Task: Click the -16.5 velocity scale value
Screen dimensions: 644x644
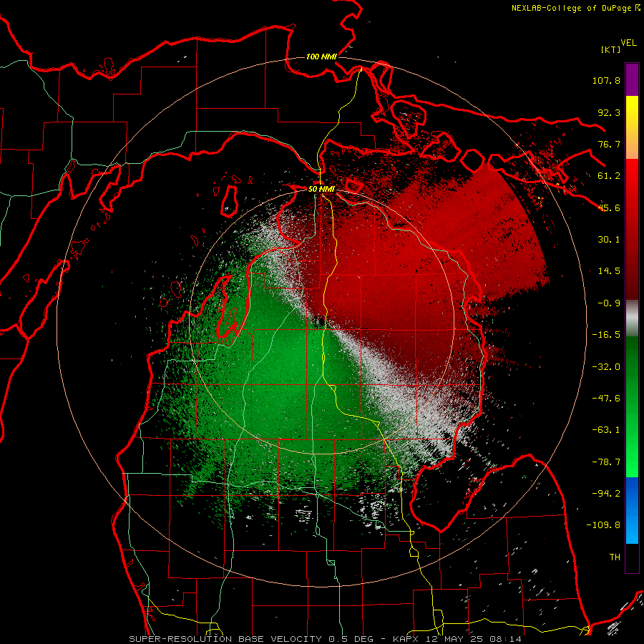Action: coord(606,335)
